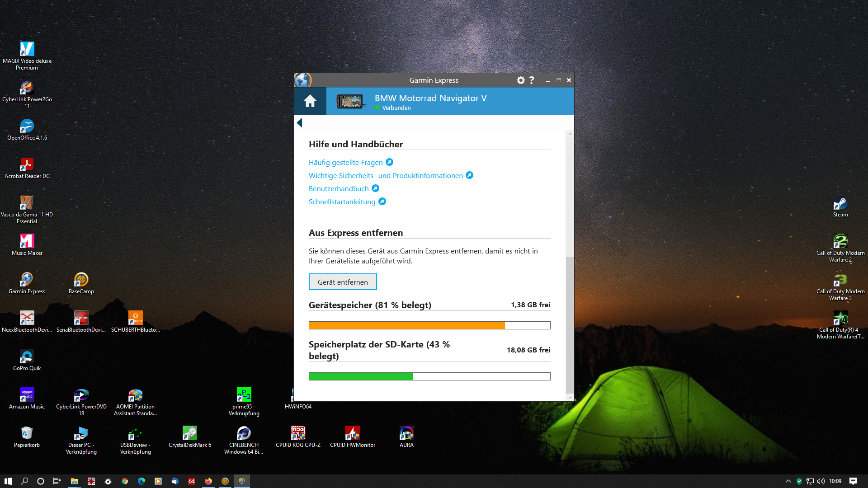Open the Benutzerhandbuch link

339,188
